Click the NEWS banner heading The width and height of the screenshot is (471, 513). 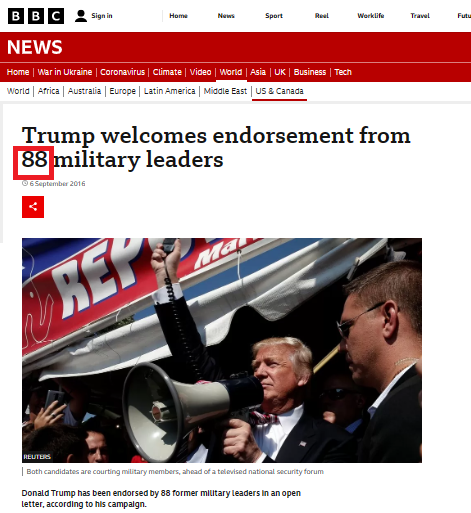35,47
